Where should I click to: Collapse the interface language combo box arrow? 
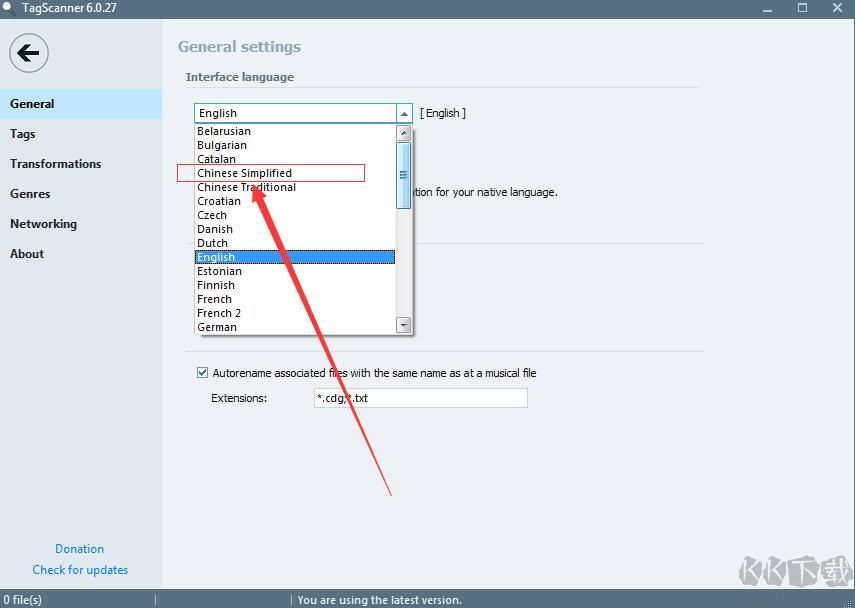[404, 113]
